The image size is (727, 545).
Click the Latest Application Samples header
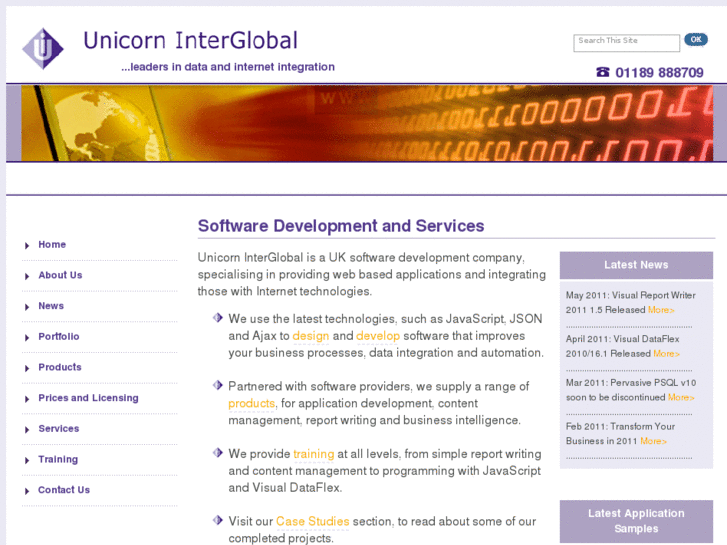click(636, 521)
